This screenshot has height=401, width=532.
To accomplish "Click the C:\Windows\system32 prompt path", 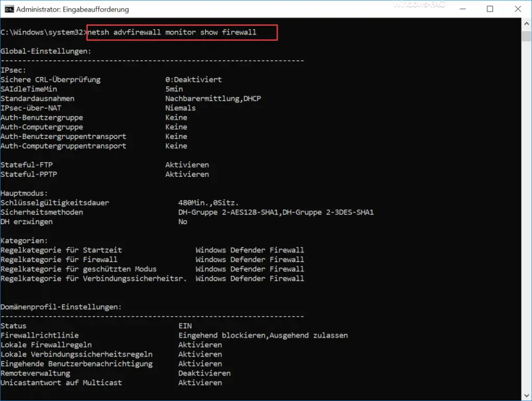I will (x=42, y=32).
